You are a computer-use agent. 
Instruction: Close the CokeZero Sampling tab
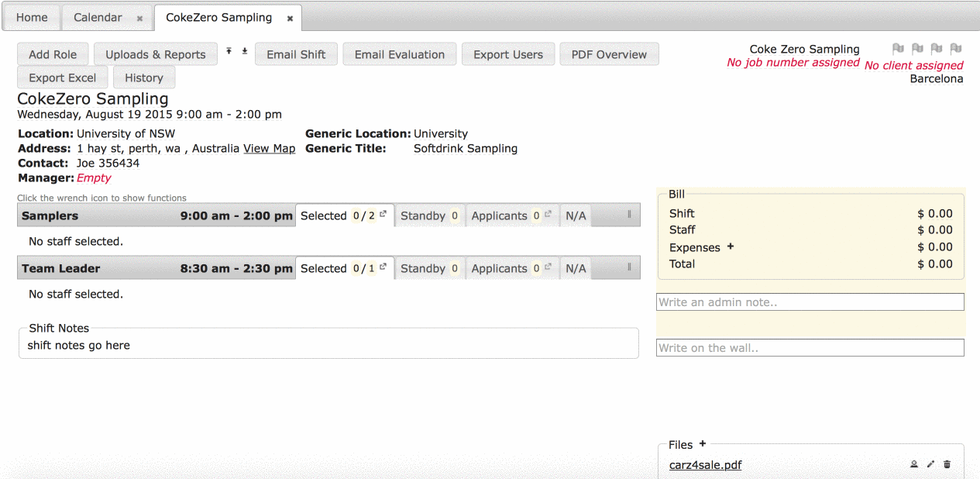[290, 18]
